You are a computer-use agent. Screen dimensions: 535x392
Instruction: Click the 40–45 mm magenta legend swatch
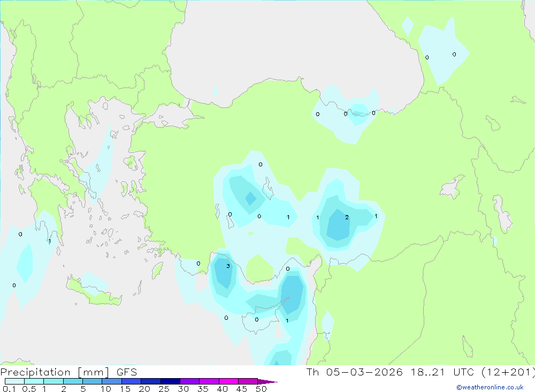click(x=228, y=381)
